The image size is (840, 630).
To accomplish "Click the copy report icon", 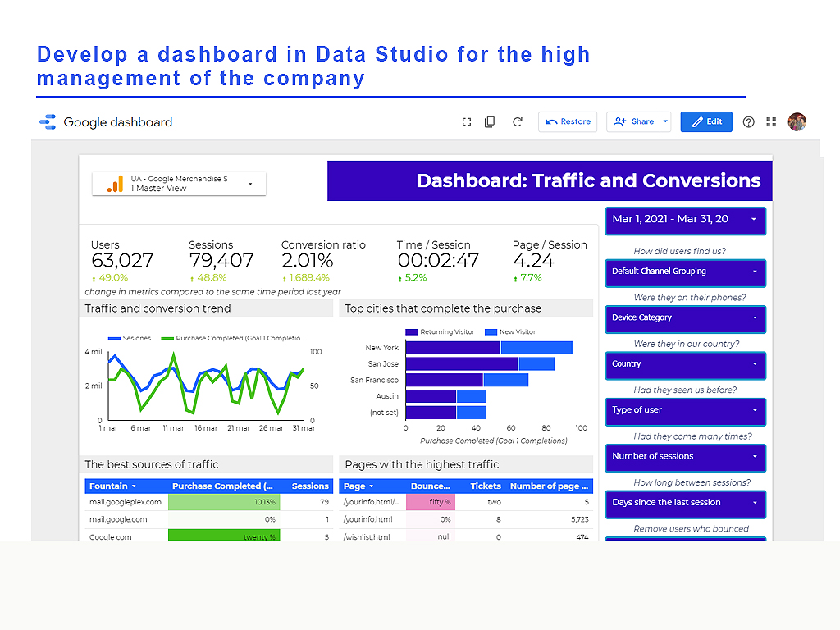I will pyautogui.click(x=490, y=122).
